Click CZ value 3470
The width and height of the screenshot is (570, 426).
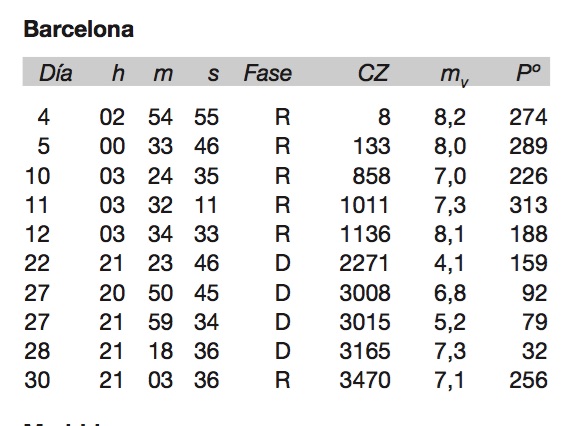click(365, 380)
